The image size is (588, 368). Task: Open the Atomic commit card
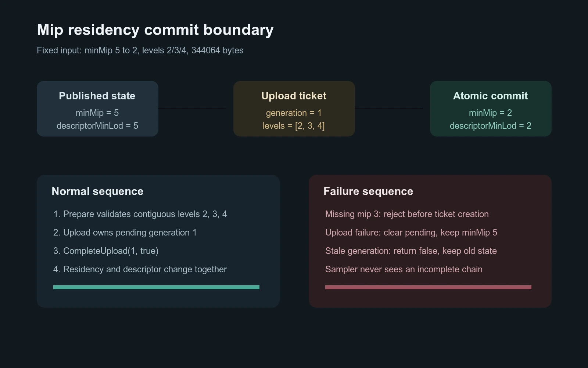click(x=491, y=109)
